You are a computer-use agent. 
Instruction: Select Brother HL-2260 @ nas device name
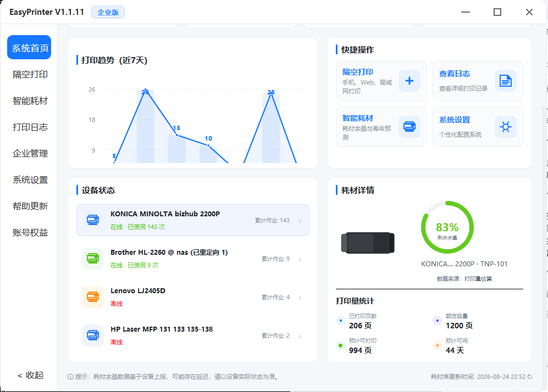tap(169, 252)
